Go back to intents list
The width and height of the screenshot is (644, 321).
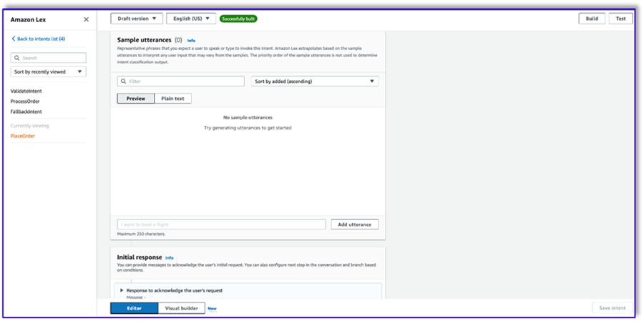[x=38, y=39]
